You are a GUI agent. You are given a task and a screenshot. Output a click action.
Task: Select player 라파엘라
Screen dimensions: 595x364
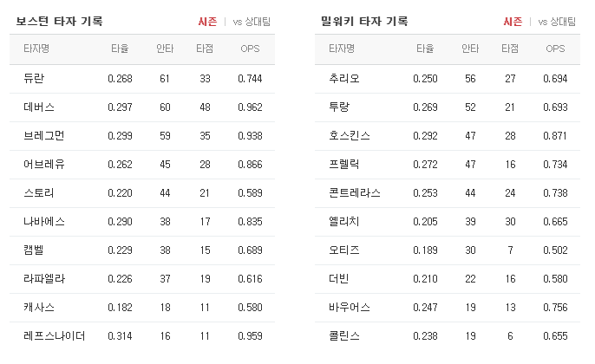[x=44, y=279]
